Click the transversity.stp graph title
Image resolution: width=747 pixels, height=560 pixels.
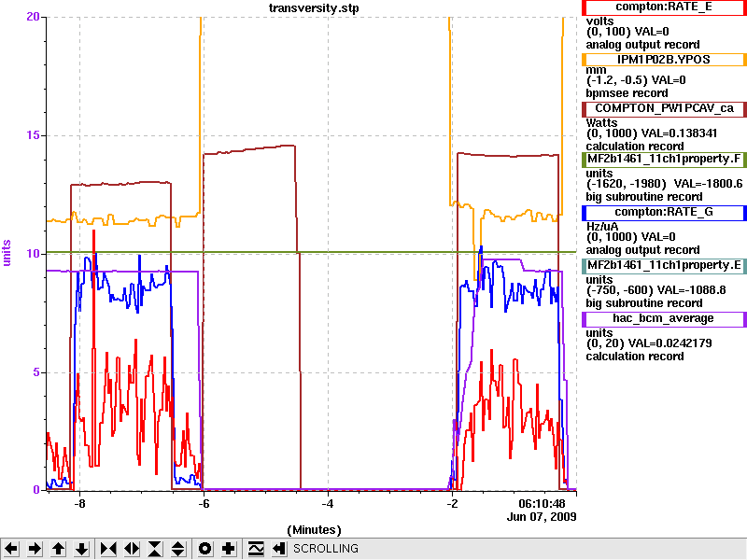(x=314, y=8)
